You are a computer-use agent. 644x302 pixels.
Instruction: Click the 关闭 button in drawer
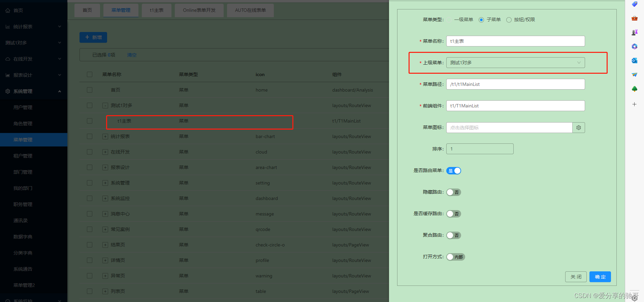(x=576, y=277)
